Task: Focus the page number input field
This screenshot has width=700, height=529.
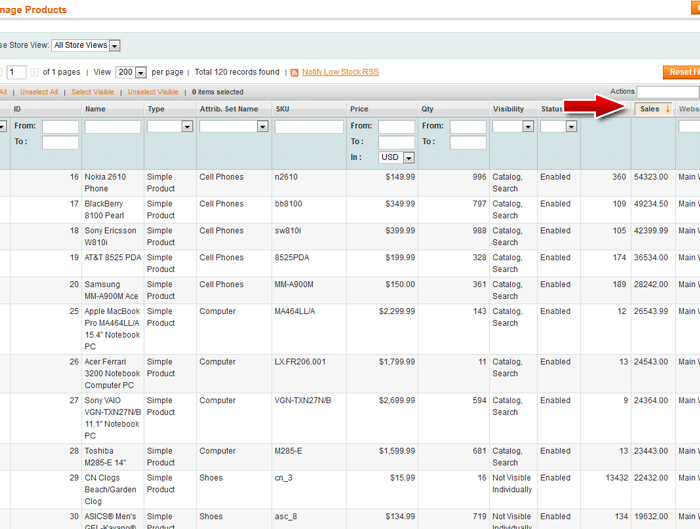Action: (x=16, y=72)
